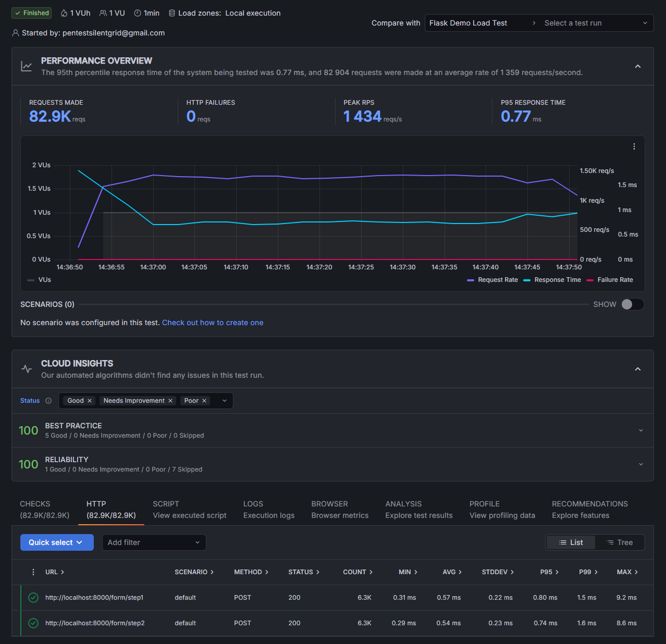
Task: Switch to Tree view
Action: tap(620, 542)
